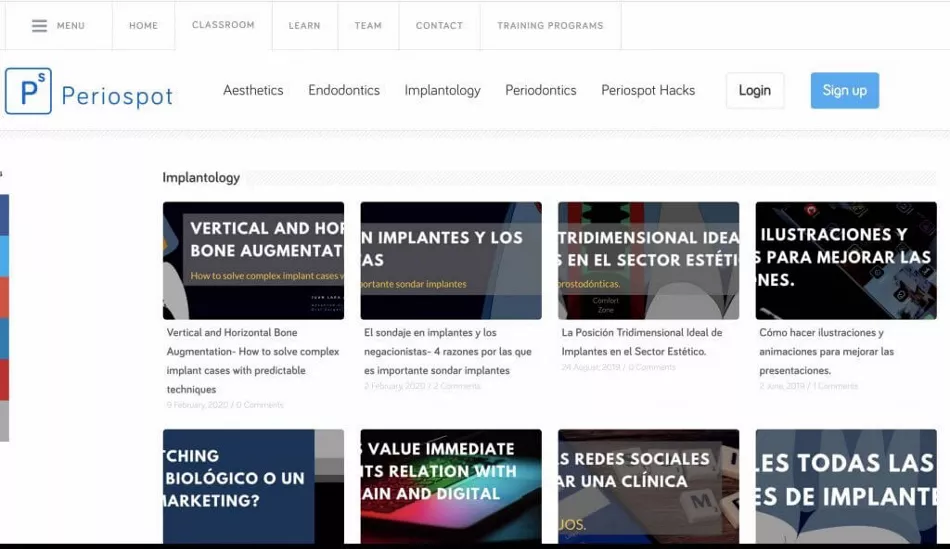Image resolution: width=950 pixels, height=549 pixels.
Task: Open the CONTACT page
Action: (439, 25)
